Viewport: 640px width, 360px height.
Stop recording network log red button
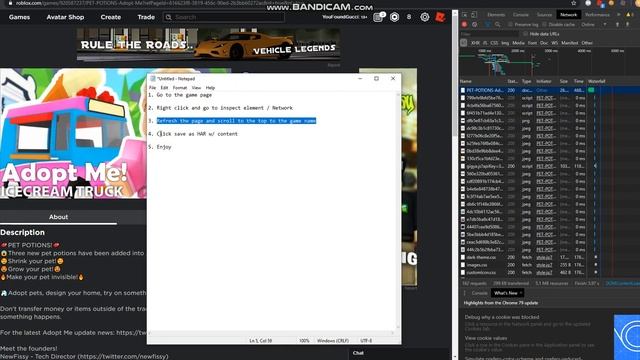tap(464, 24)
